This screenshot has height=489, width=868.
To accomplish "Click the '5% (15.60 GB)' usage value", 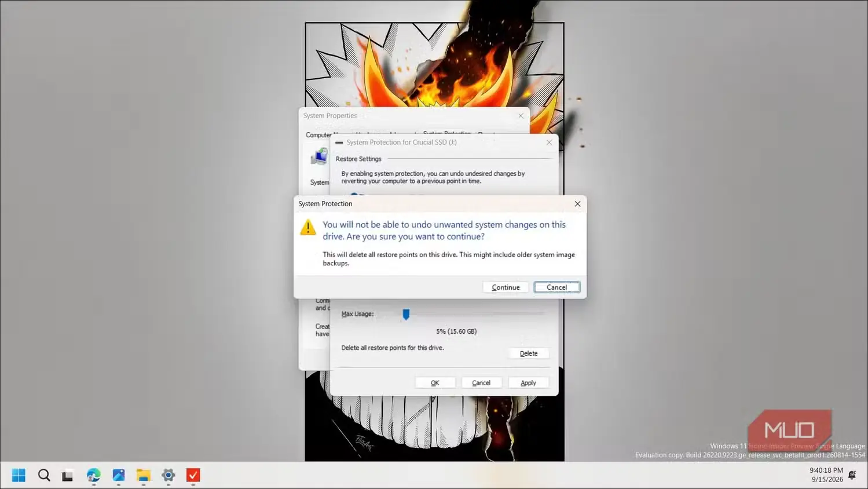I will click(x=456, y=331).
